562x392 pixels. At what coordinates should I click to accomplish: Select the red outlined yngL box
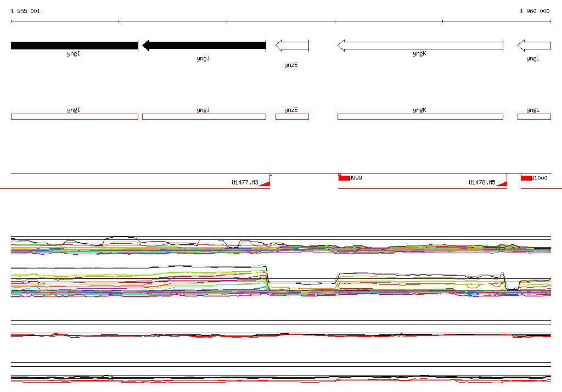[534, 116]
